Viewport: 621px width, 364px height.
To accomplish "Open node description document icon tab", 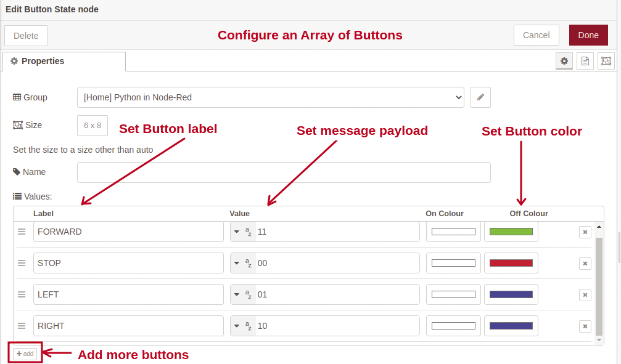I will [x=585, y=61].
